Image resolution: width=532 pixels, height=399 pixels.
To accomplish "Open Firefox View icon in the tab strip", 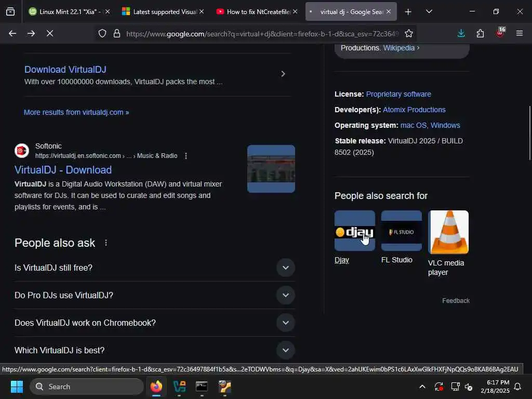I will tap(10, 11).
